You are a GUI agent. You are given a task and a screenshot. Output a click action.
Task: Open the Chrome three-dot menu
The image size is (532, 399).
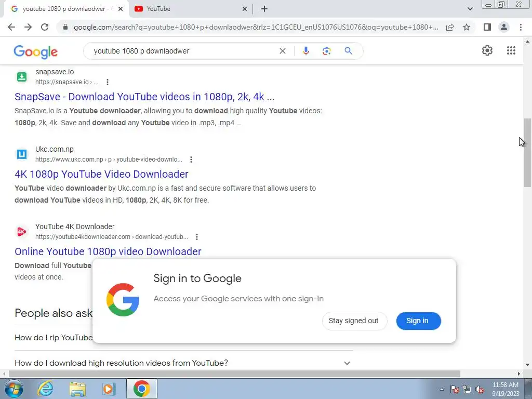click(521, 27)
